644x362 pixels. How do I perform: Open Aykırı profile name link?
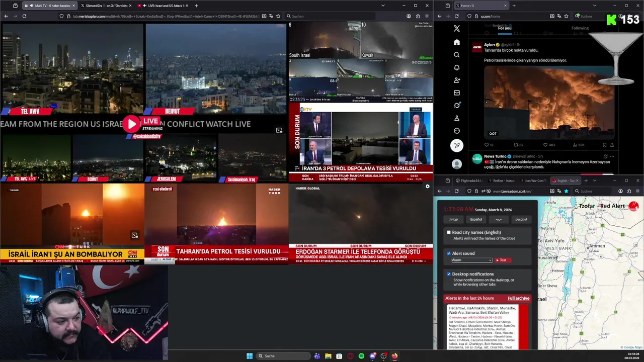point(489,45)
